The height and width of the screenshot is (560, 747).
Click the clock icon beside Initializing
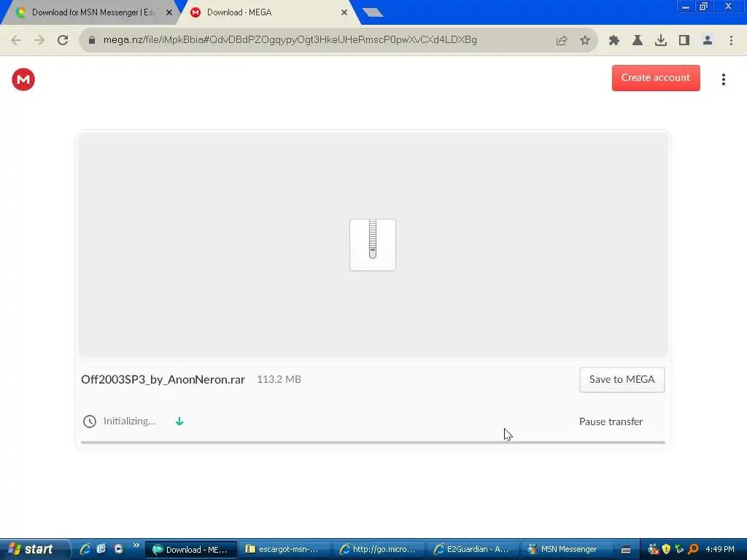pyautogui.click(x=90, y=421)
